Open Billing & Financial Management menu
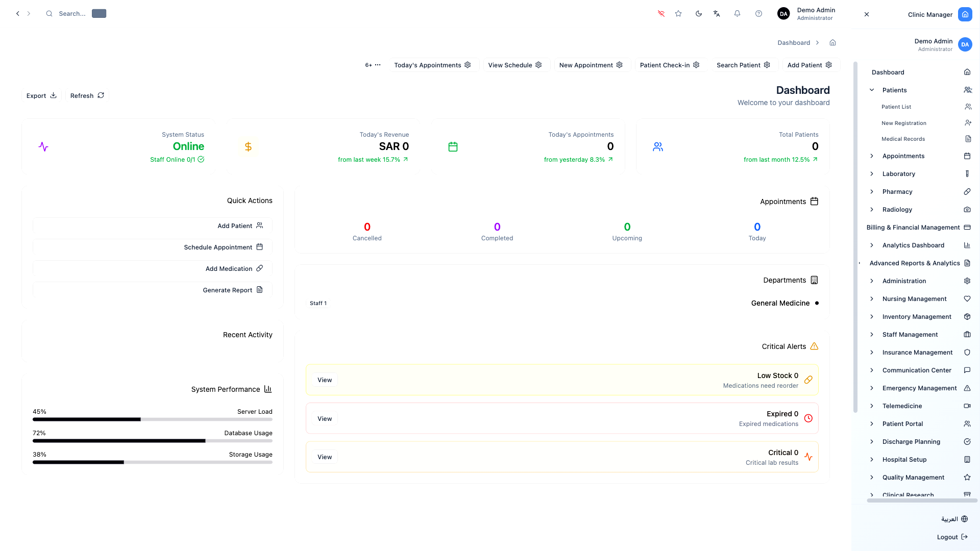980x551 pixels. pos(913,228)
